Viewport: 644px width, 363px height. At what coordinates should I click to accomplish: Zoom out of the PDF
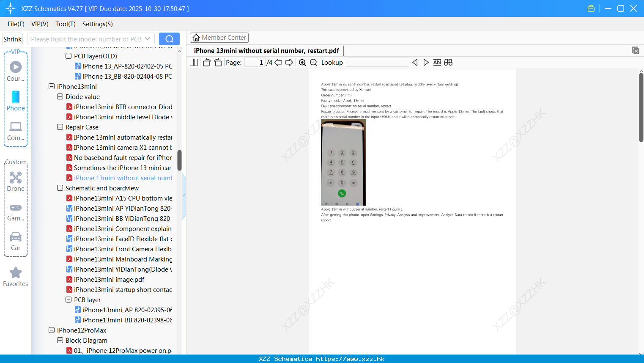(313, 63)
